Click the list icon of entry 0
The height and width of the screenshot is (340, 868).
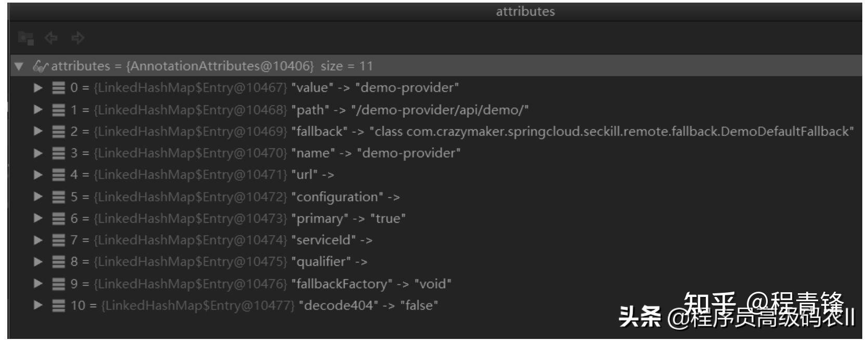[x=59, y=88]
